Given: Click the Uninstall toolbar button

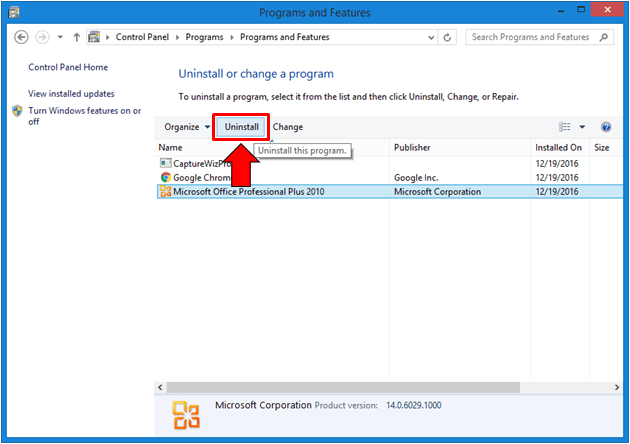Looking at the screenshot, I should (x=241, y=127).
